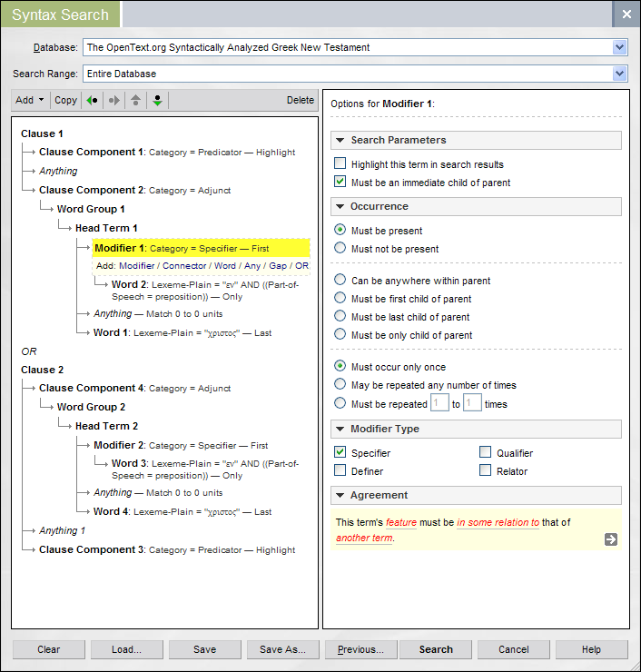Choose 'May be repeated any number of times'
The width and height of the screenshot is (641, 672).
(340, 385)
